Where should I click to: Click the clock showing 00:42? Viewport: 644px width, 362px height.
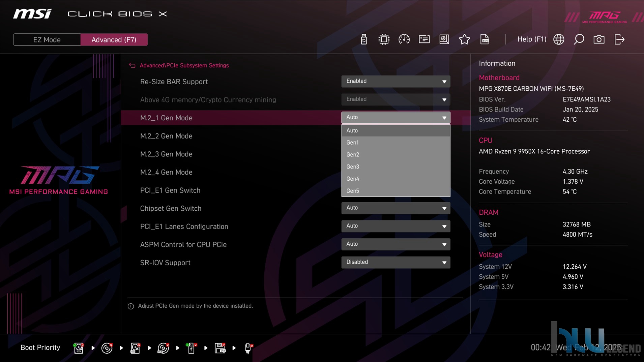point(540,348)
